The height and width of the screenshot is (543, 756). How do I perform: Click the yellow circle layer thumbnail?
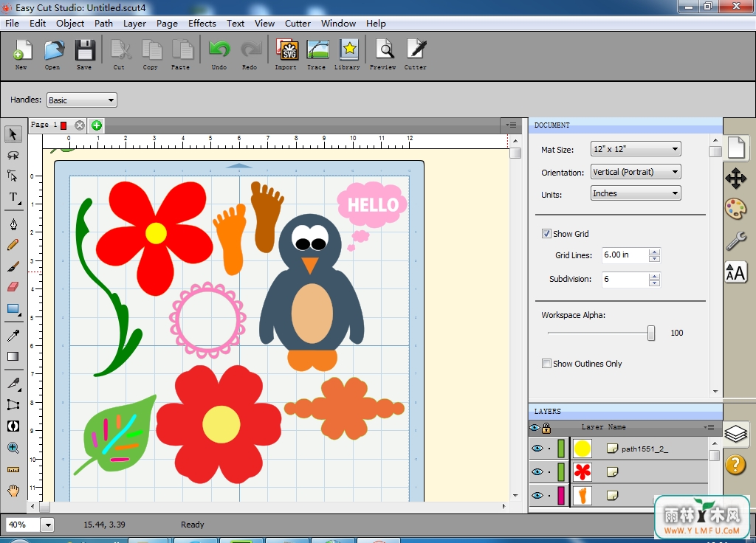582,449
